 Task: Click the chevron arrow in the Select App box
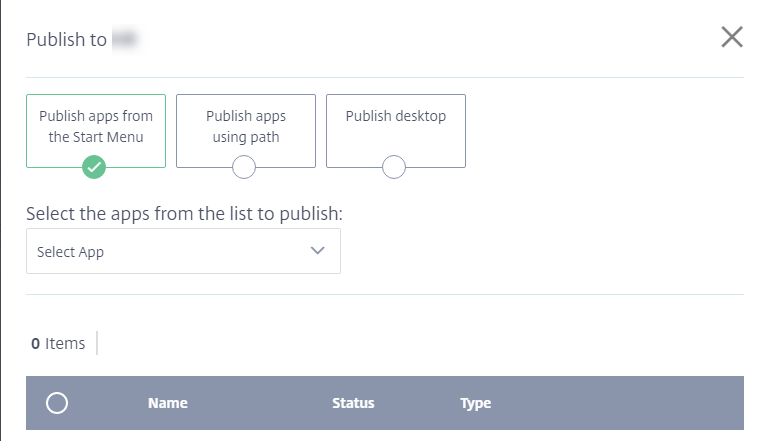click(x=318, y=251)
